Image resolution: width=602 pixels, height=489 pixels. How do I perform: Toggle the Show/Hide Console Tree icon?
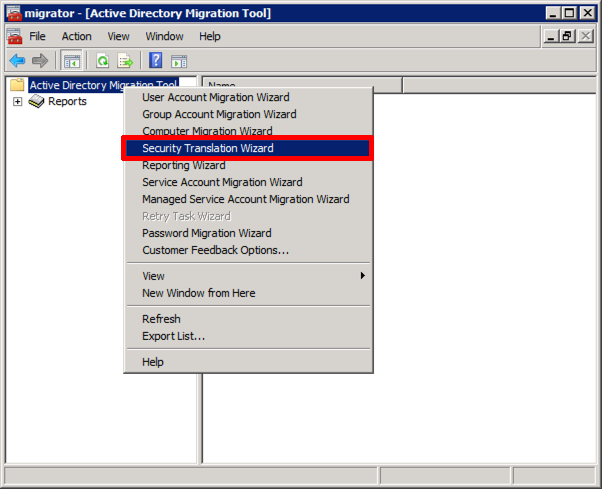(x=72, y=61)
